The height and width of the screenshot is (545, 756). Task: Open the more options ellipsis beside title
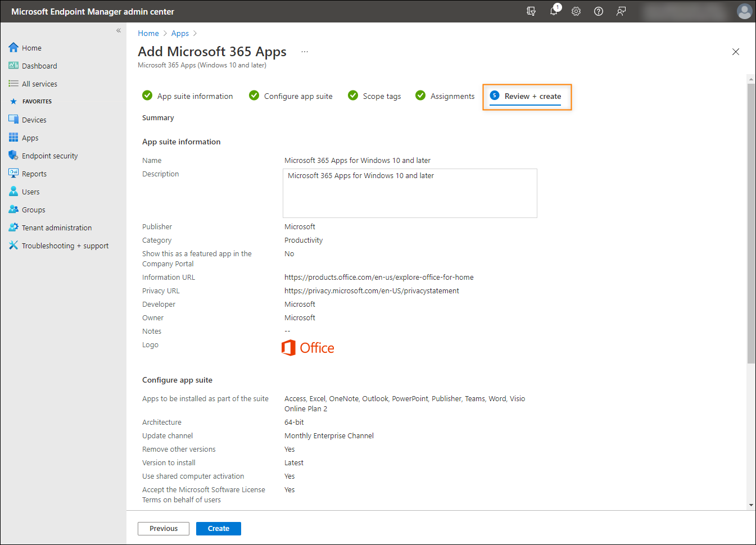click(x=305, y=52)
